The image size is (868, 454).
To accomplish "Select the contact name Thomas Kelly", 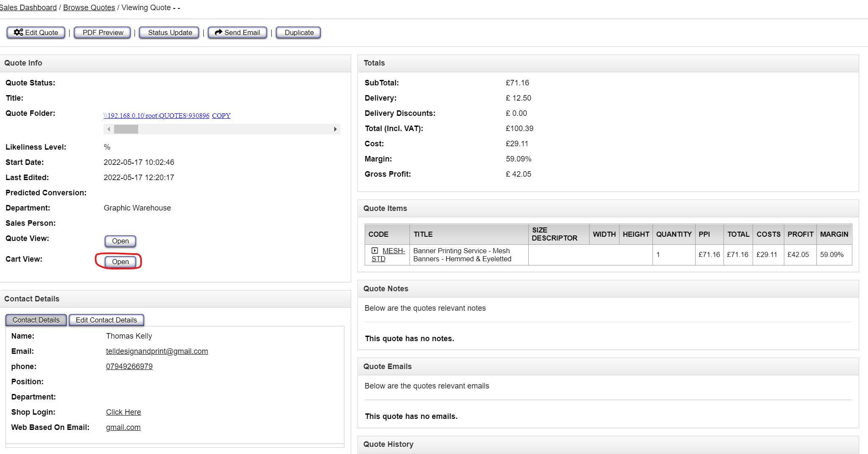I will point(129,336).
